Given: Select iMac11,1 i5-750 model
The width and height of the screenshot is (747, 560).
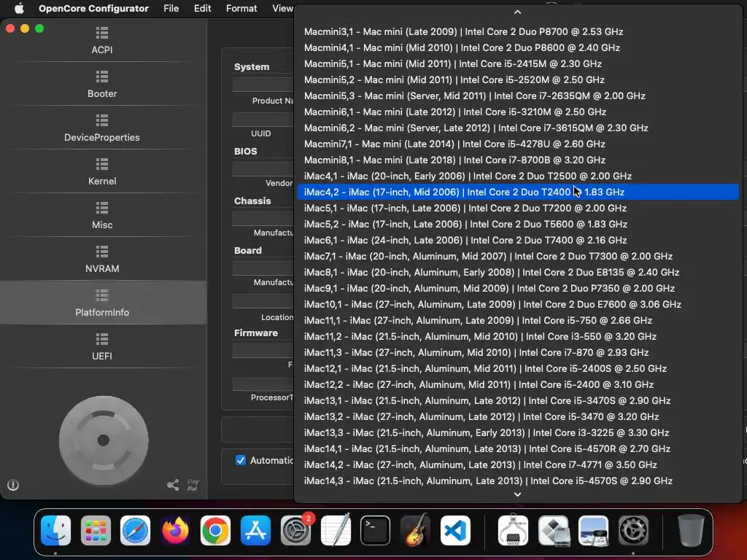Looking at the screenshot, I should [518, 320].
